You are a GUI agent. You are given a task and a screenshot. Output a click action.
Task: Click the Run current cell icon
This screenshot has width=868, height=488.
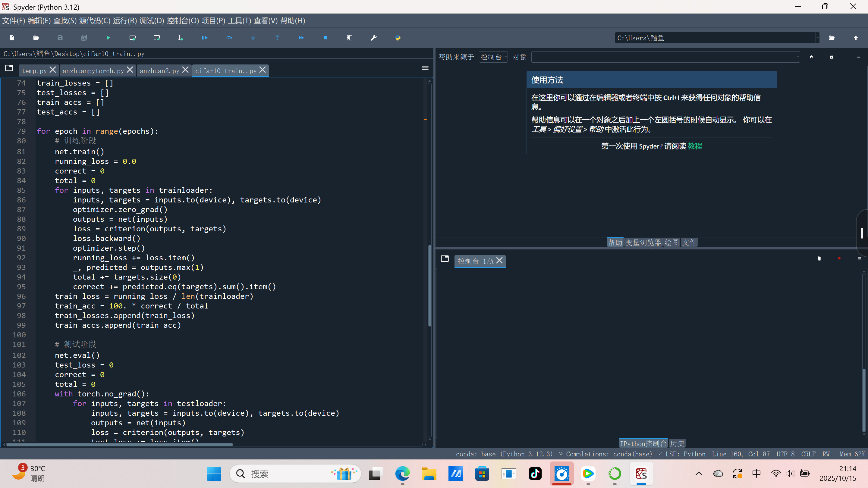(132, 38)
